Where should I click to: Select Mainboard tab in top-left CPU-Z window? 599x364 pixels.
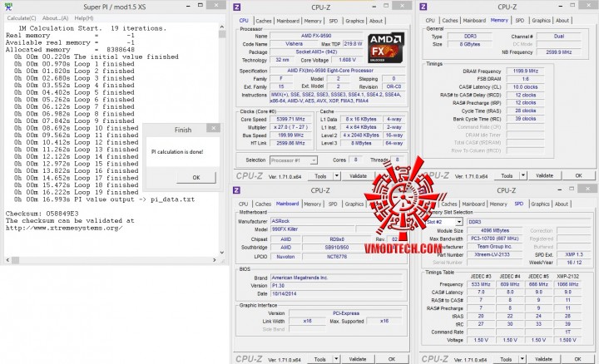(x=288, y=21)
